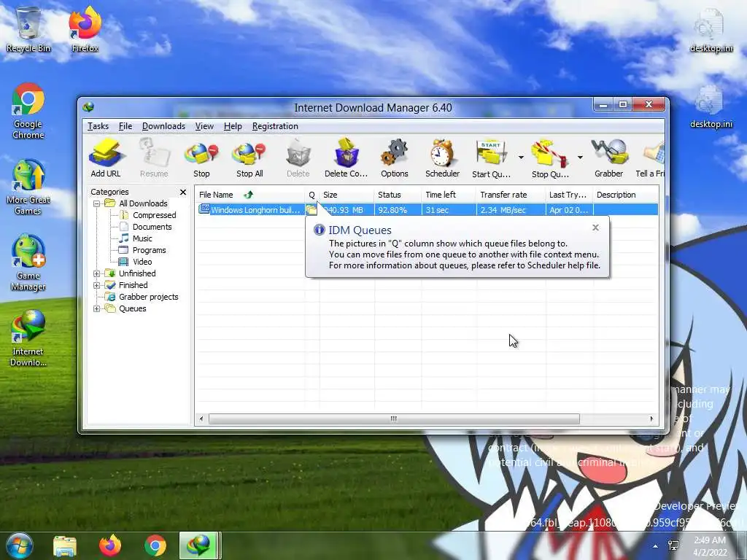Open the Registration menu

tap(275, 126)
